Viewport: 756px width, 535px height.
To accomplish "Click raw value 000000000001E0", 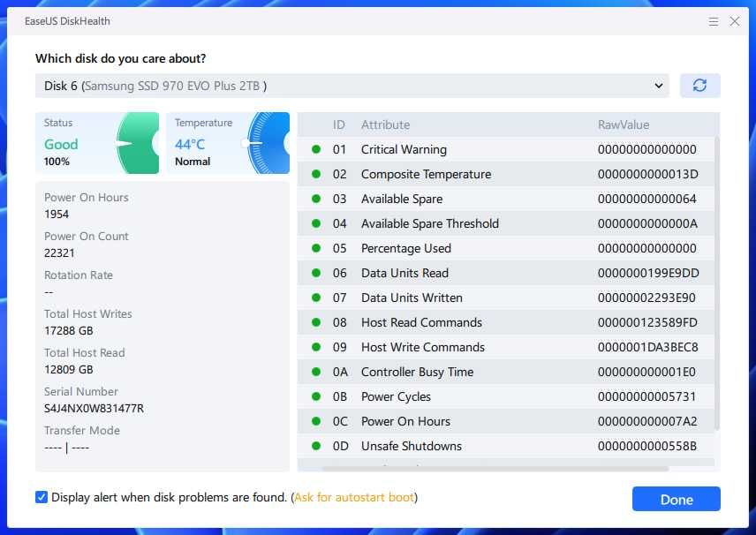I will (x=646, y=372).
